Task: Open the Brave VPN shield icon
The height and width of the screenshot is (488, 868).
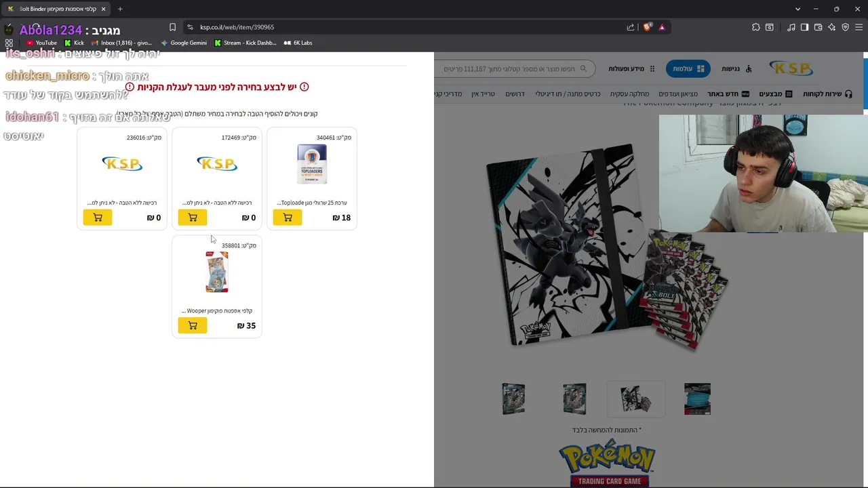Action: (846, 27)
